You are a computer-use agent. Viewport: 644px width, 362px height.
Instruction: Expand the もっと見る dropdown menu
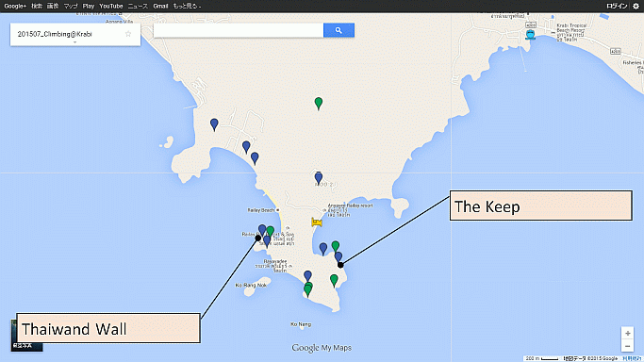click(x=187, y=7)
